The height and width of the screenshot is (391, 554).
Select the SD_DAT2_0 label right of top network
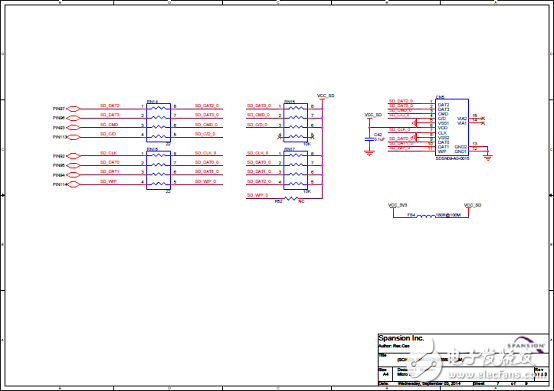[207, 106]
